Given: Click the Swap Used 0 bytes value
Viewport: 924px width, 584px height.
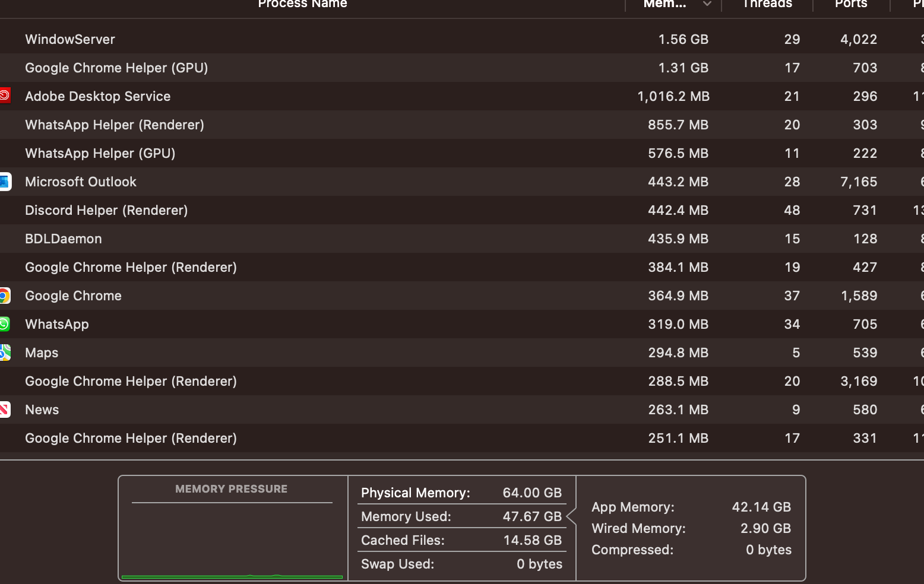Looking at the screenshot, I should click(539, 564).
